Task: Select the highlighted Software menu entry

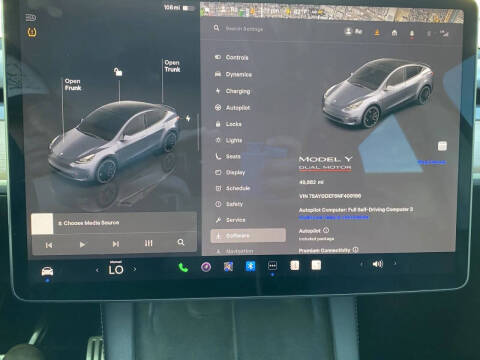Action: point(248,236)
